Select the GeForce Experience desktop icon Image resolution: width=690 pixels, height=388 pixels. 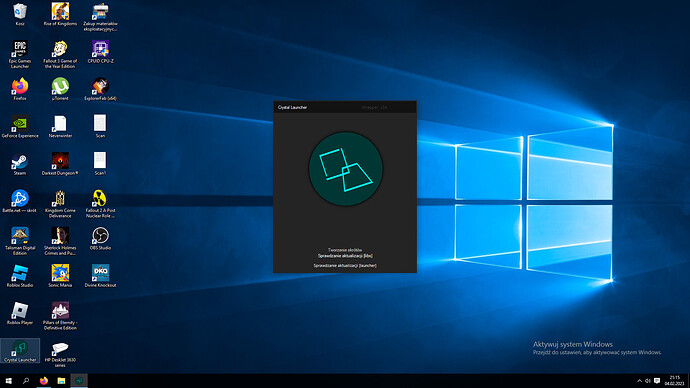coord(20,126)
